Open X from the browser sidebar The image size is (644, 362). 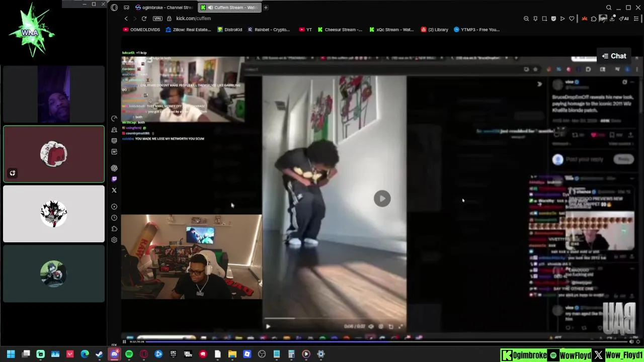coord(114,191)
